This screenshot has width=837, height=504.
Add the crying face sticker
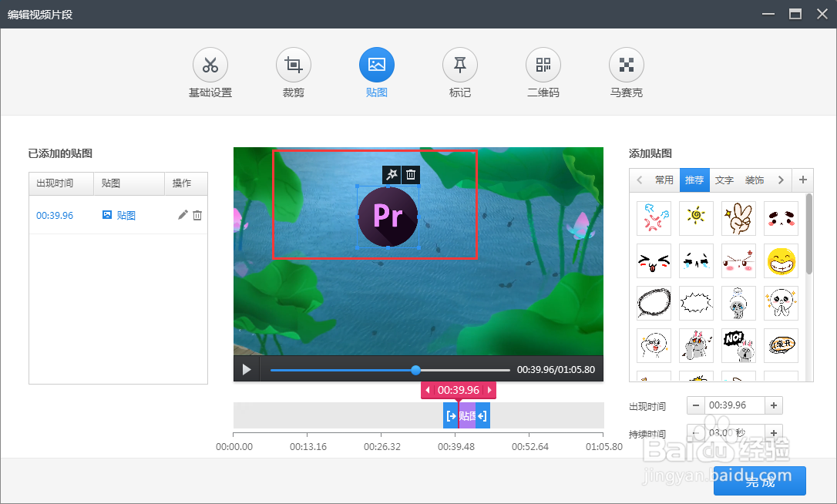point(696,261)
